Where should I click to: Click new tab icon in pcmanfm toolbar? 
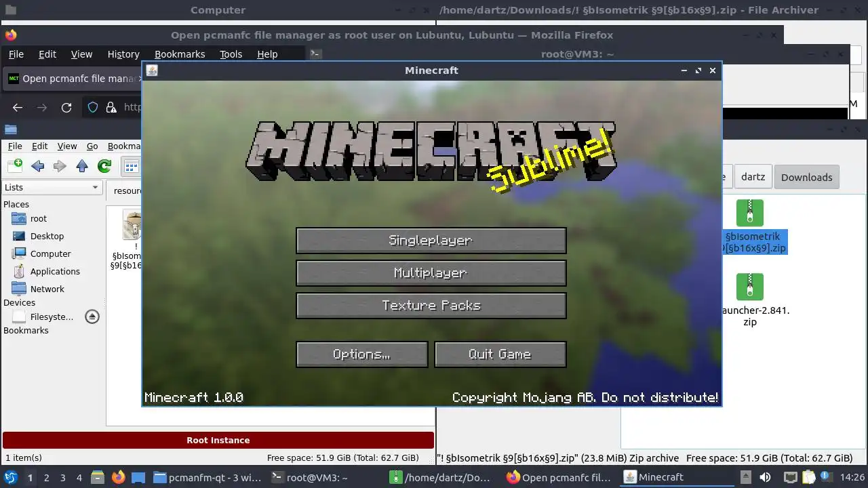[x=15, y=165]
